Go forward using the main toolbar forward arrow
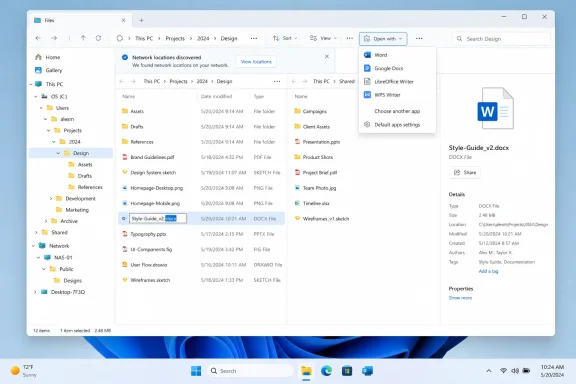Viewport: 576px width, 384px height. tap(54, 38)
